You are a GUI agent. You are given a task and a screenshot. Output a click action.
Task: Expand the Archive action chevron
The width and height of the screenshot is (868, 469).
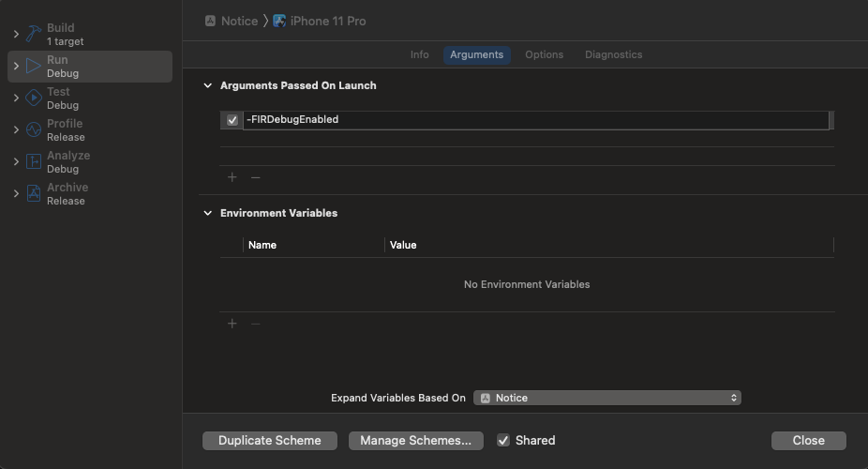click(x=16, y=194)
